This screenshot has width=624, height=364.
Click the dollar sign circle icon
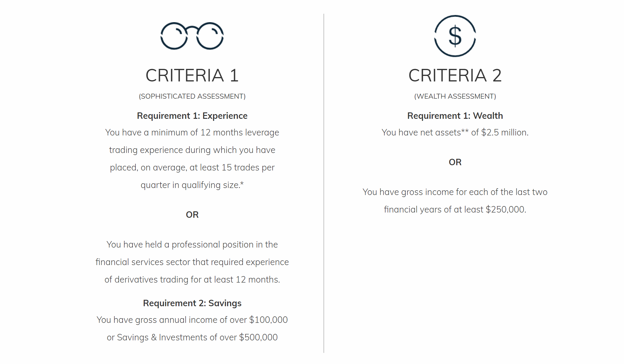(455, 36)
